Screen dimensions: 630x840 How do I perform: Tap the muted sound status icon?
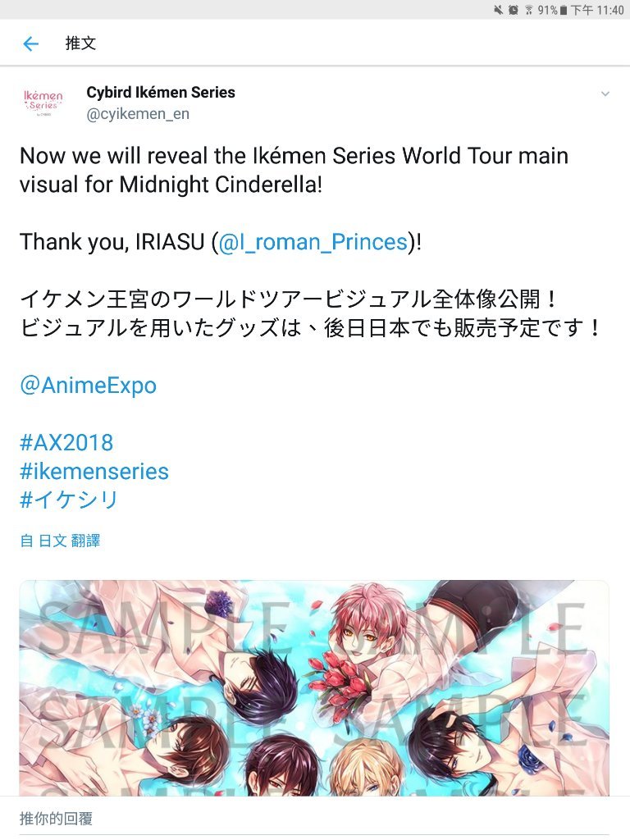(x=499, y=10)
